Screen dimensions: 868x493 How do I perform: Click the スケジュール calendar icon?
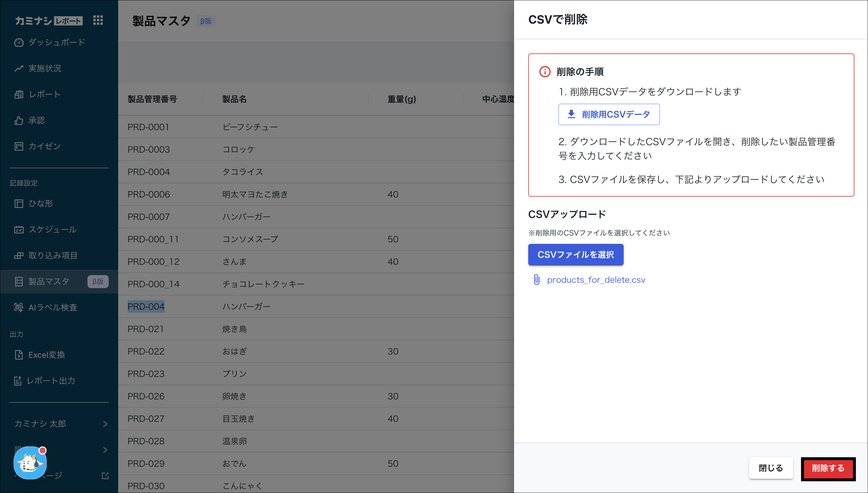tap(19, 230)
